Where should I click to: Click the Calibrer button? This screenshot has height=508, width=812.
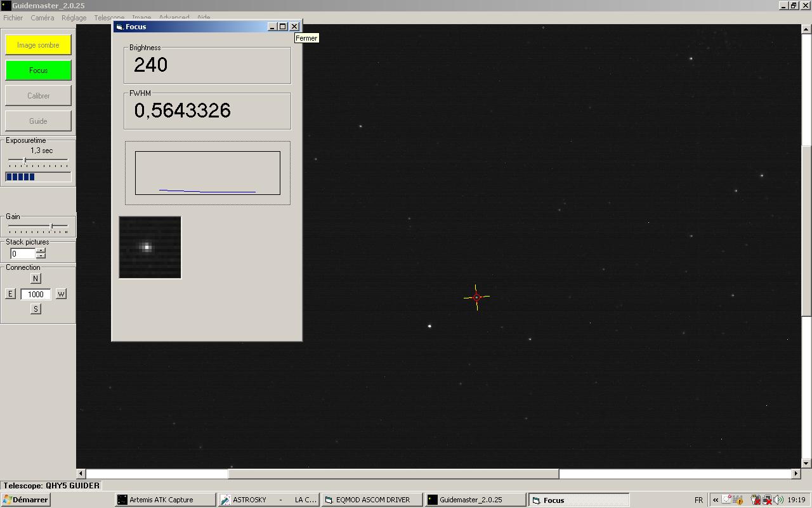(x=38, y=96)
